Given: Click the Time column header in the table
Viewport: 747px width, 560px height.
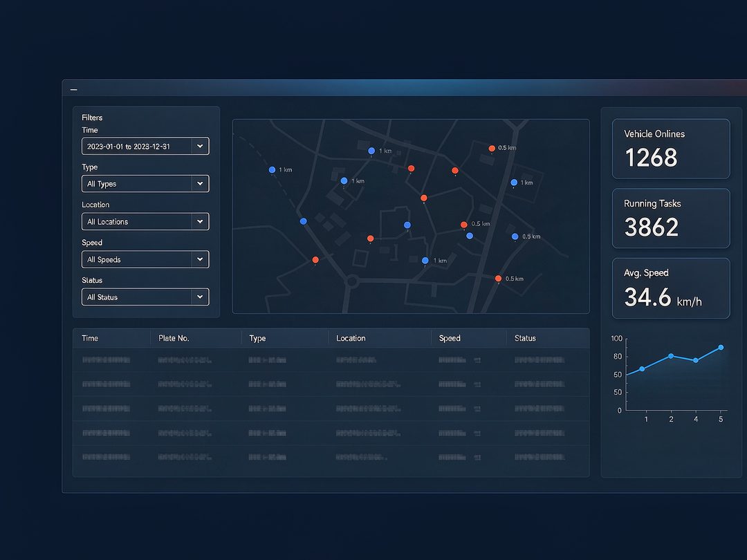Looking at the screenshot, I should 90,338.
